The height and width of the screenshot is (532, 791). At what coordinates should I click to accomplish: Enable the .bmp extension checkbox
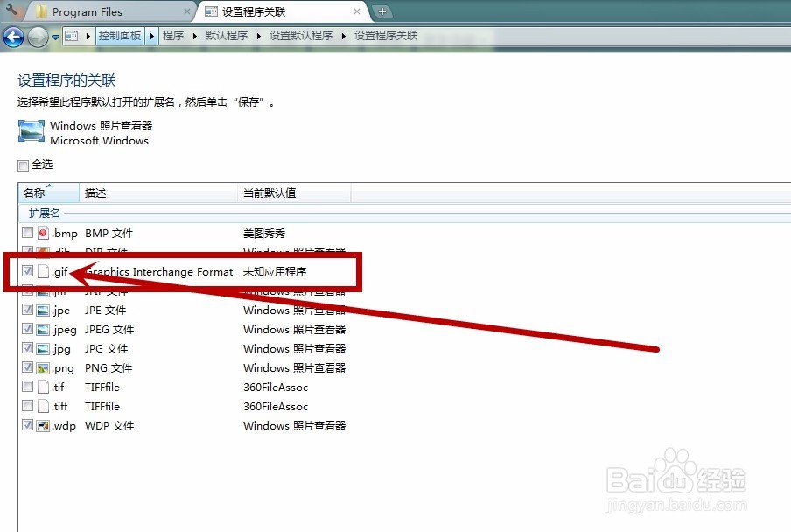pyautogui.click(x=27, y=233)
